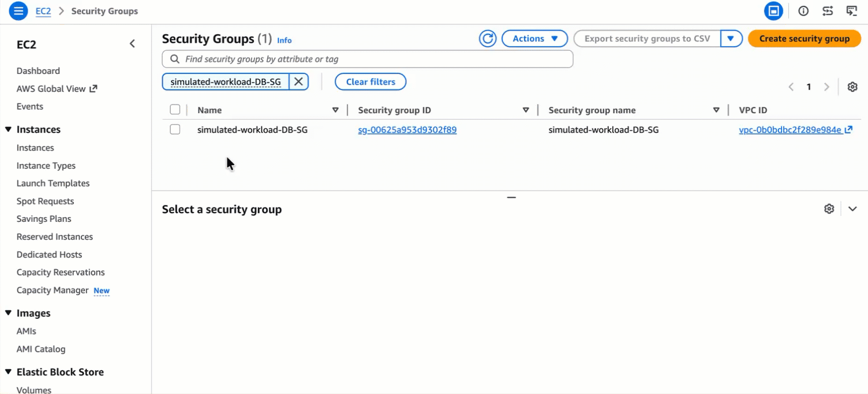Open AMI Catalog in sidebar
This screenshot has width=868, height=394.
pos(41,349)
